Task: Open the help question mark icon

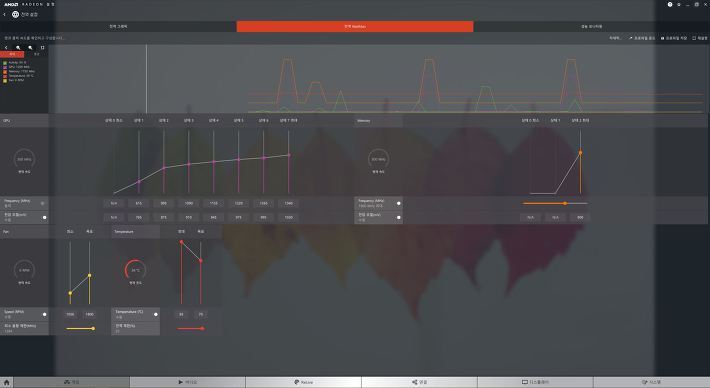Action: pyautogui.click(x=670, y=5)
